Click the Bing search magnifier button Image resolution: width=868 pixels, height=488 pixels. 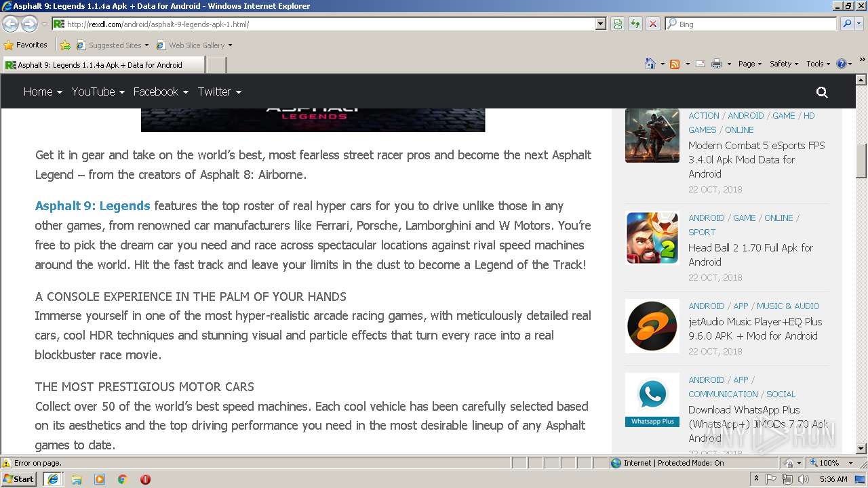(847, 24)
